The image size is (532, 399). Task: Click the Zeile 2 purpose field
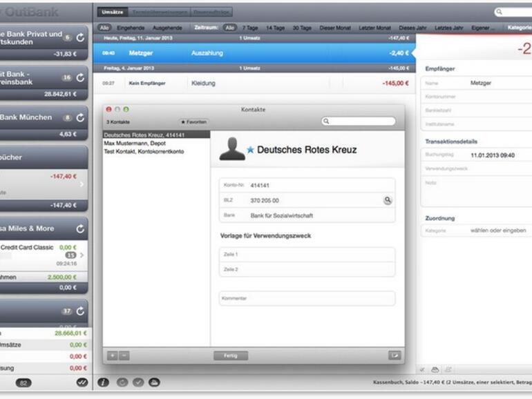[x=307, y=269]
